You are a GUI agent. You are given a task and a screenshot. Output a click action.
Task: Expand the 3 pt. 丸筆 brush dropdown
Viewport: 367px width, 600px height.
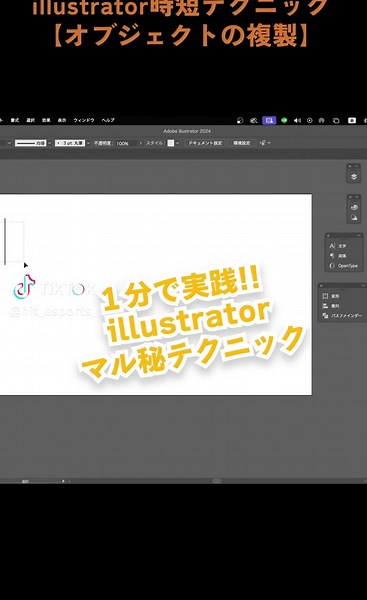(88, 143)
